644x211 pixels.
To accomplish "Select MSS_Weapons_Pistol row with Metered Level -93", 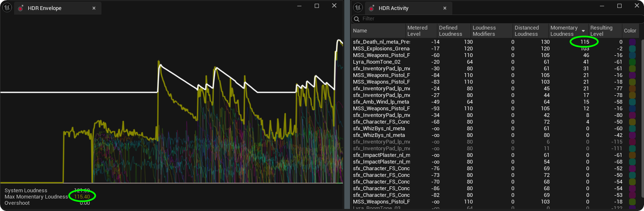I will 495,109.
